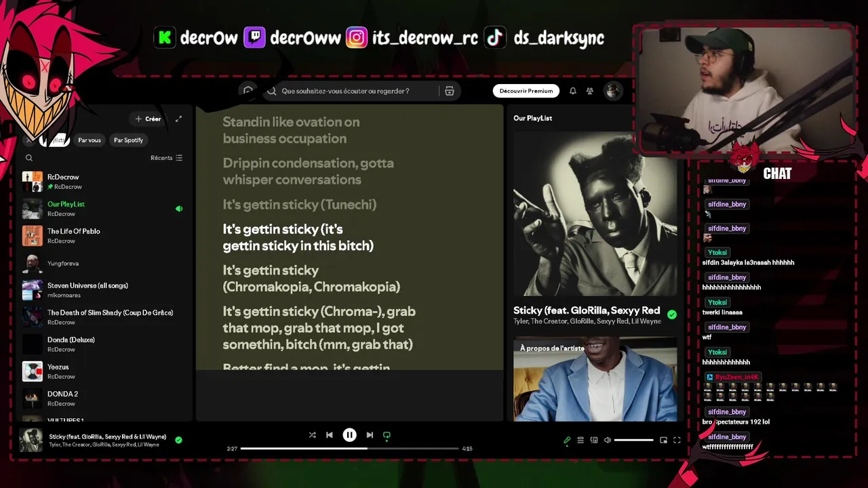The image size is (868, 488).
Task: Toggle the repeat mode button
Action: 387,435
